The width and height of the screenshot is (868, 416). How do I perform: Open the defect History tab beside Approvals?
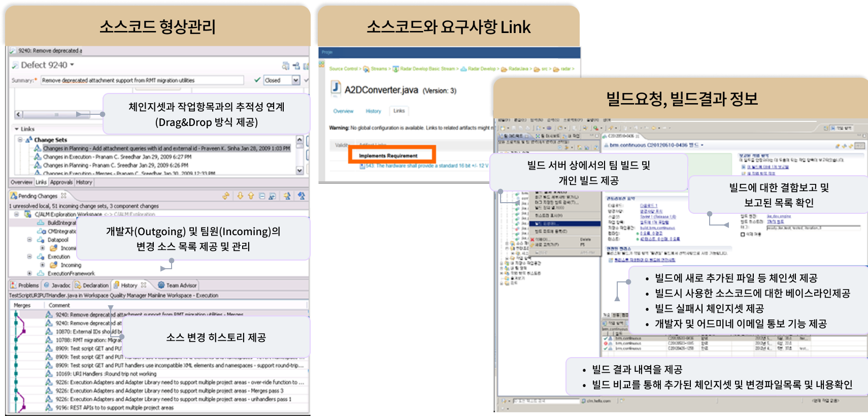pos(84,182)
